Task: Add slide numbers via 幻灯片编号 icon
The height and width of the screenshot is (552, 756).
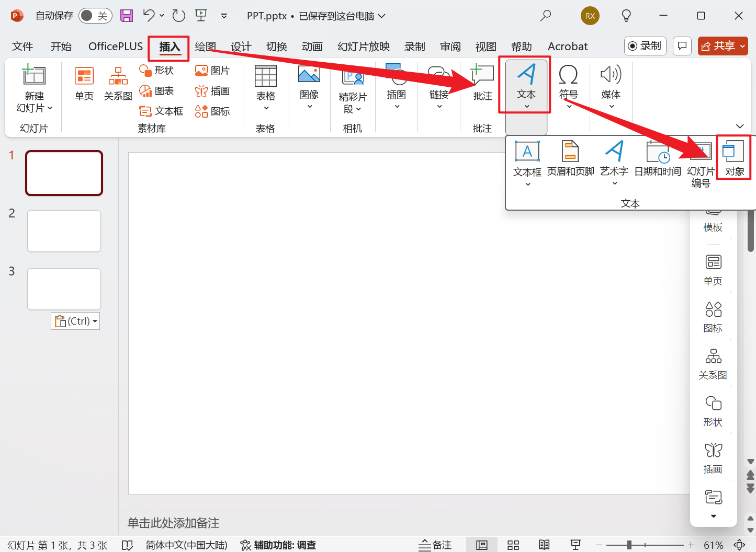Action: click(700, 159)
